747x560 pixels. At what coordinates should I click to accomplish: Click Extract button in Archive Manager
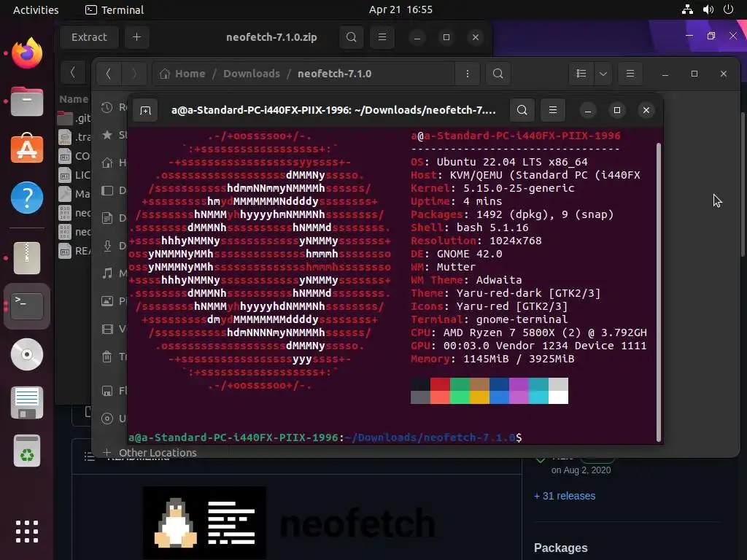point(89,37)
